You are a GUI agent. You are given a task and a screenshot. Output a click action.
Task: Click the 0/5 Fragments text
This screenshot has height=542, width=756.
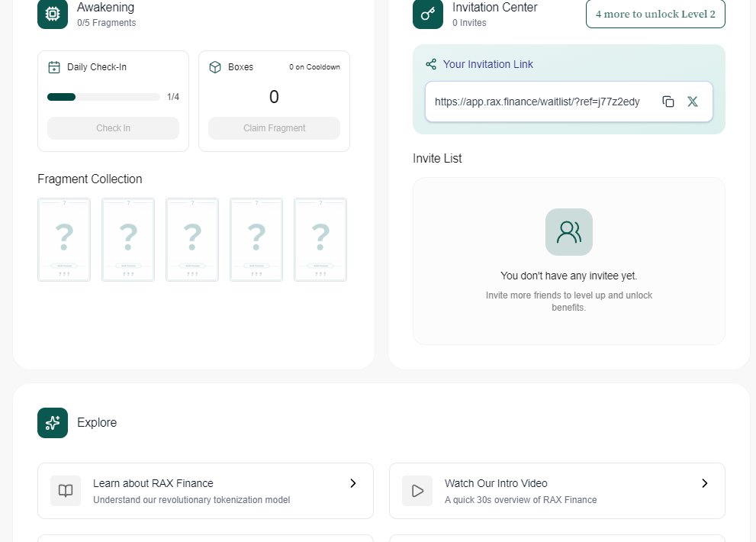tap(107, 23)
